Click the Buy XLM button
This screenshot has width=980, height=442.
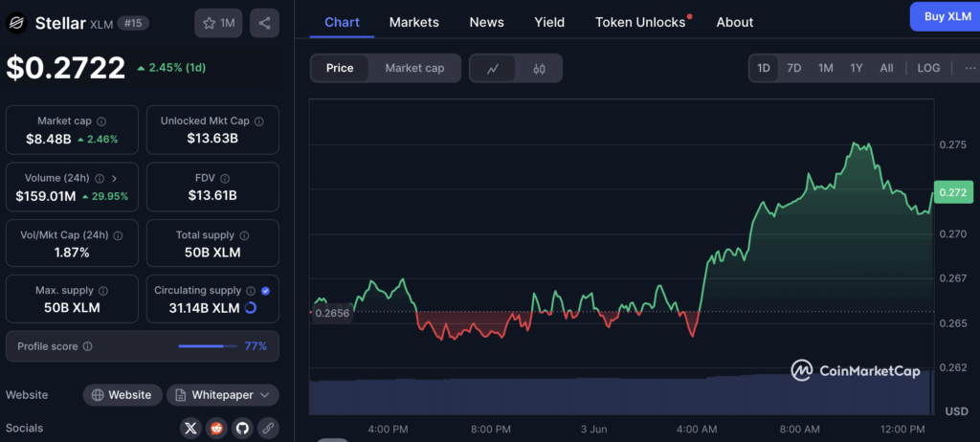[947, 17]
